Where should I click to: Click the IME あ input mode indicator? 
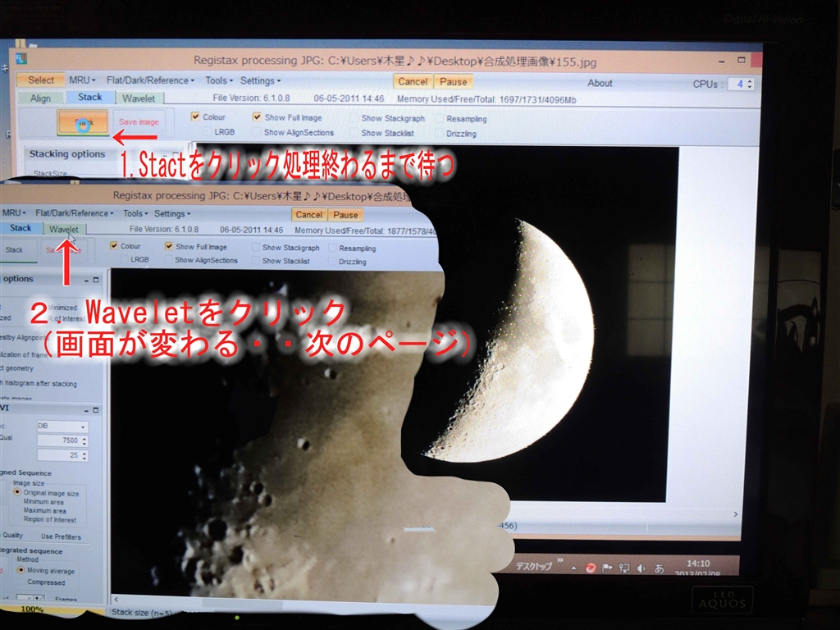[659, 568]
